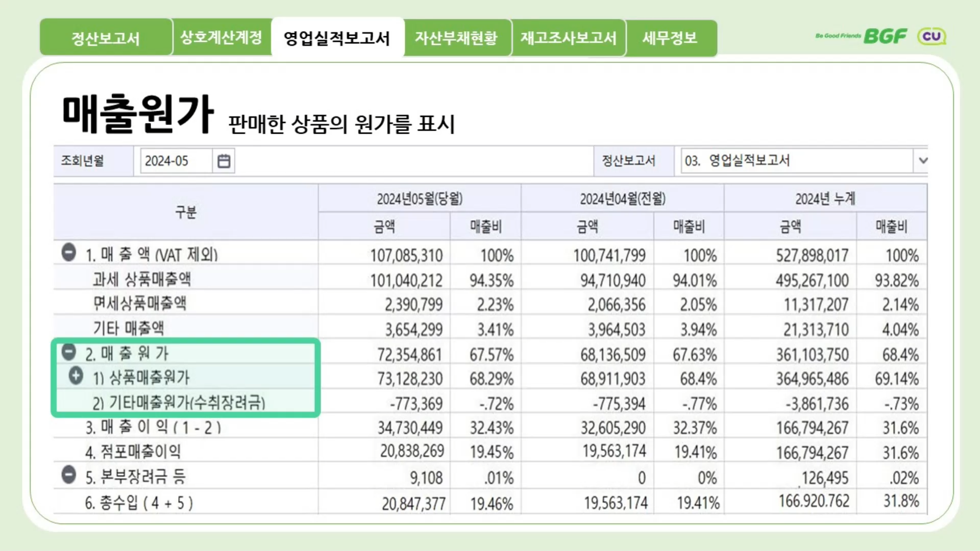Go to the 자산부채현황 tab
This screenshot has height=551, width=980.
[x=456, y=38]
